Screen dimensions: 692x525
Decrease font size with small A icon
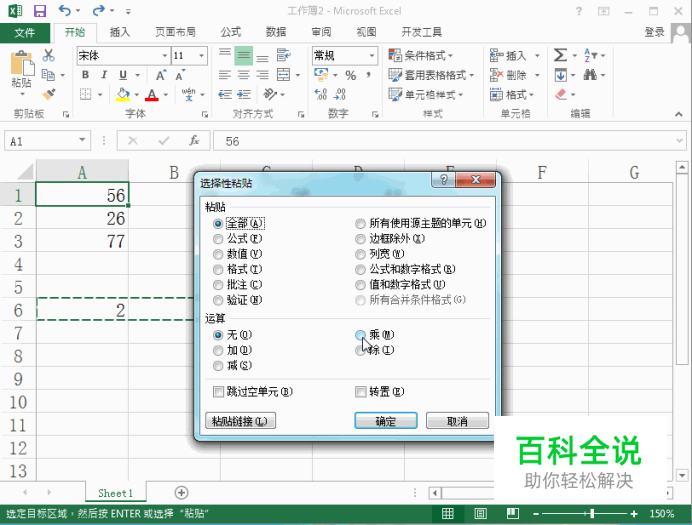point(180,75)
